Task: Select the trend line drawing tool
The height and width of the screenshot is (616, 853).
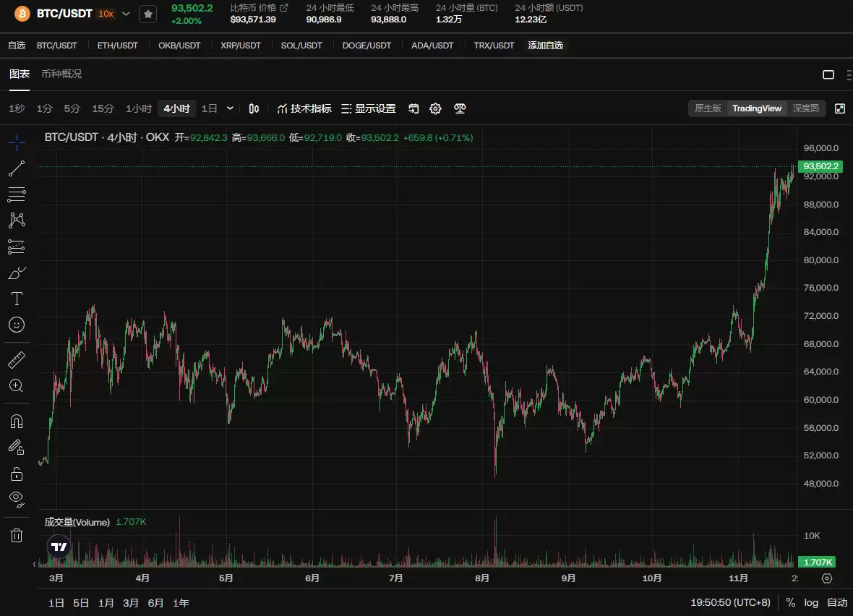Action: coord(17,168)
